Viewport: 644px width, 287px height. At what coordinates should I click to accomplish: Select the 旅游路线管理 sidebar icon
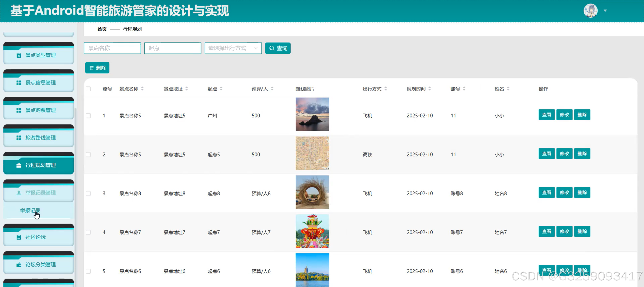tap(19, 138)
